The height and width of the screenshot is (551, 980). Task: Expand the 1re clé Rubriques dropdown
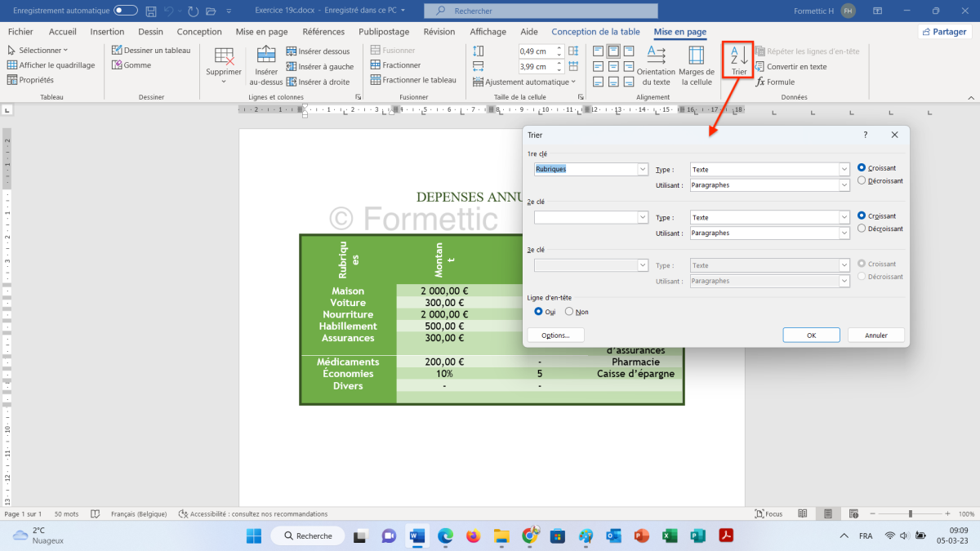pos(642,169)
